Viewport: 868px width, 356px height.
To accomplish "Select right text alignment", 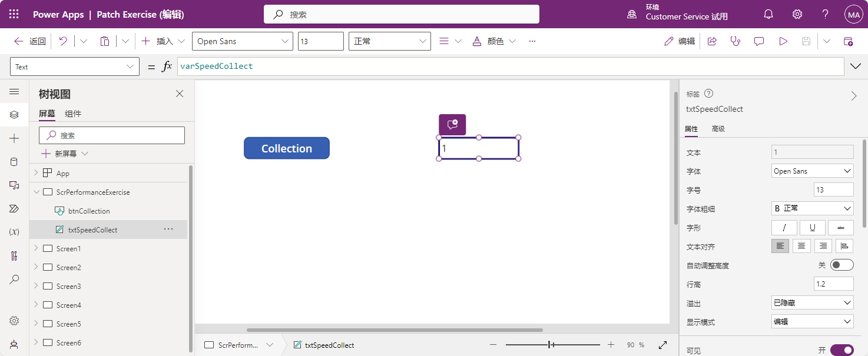I will coord(823,247).
